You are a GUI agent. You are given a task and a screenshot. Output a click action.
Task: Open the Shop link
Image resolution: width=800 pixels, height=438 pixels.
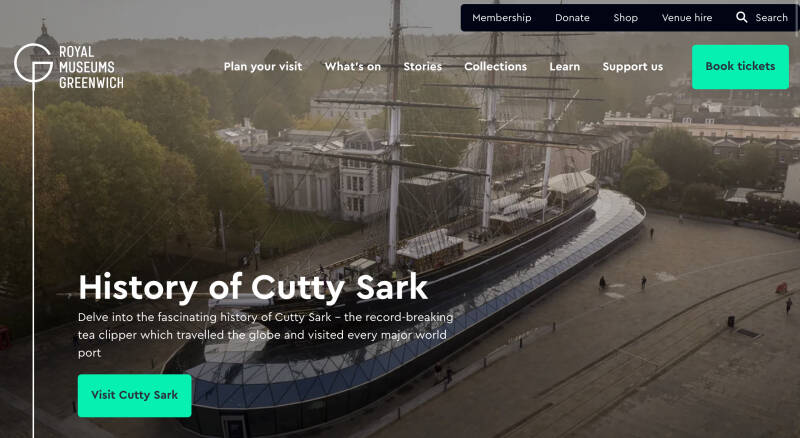click(x=626, y=17)
